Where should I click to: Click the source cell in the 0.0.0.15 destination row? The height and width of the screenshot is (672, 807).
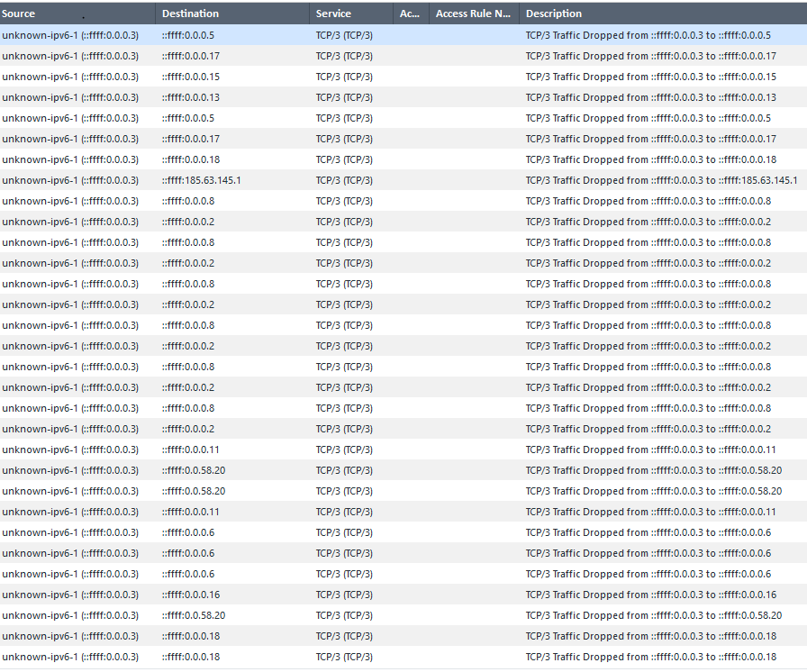pyautogui.click(x=70, y=77)
